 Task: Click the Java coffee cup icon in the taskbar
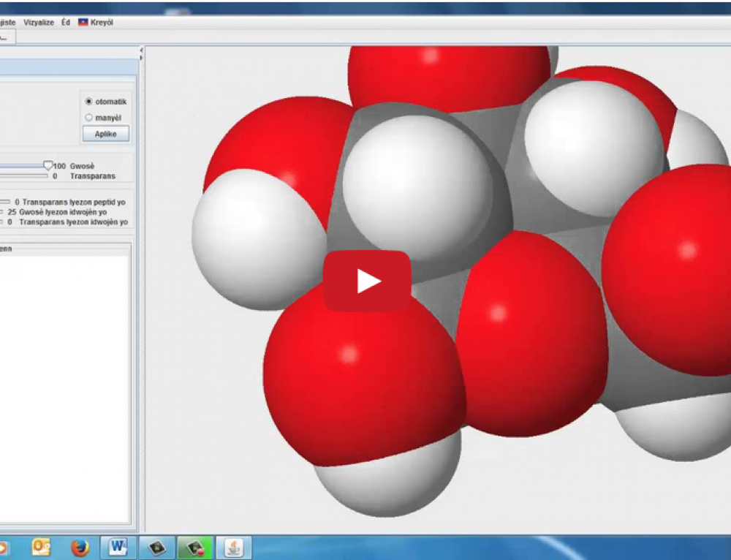[x=233, y=547]
